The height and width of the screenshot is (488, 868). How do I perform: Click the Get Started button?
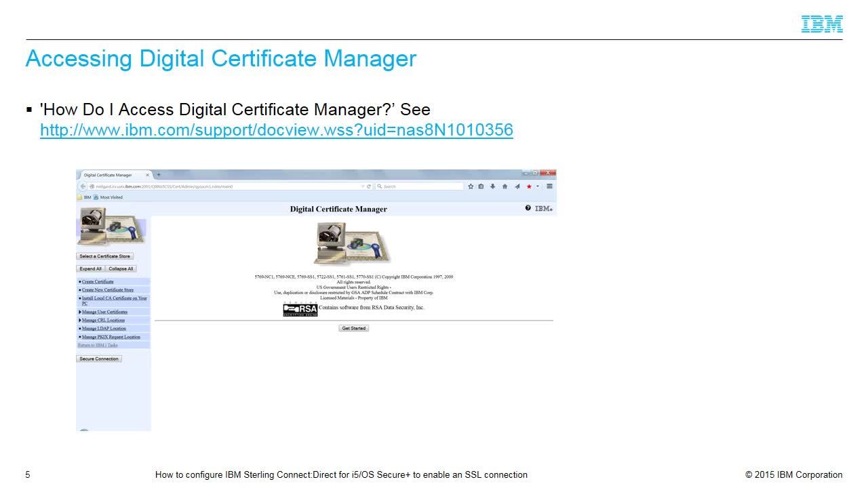click(354, 328)
